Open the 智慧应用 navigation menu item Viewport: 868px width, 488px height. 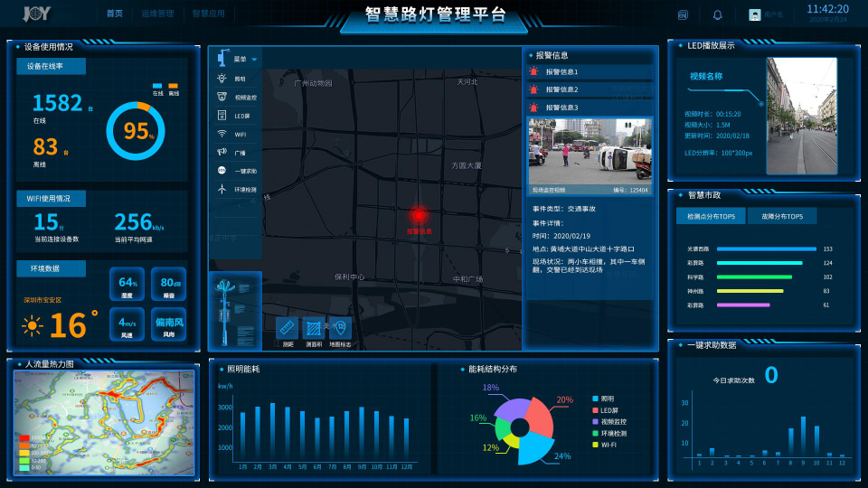click(x=208, y=14)
